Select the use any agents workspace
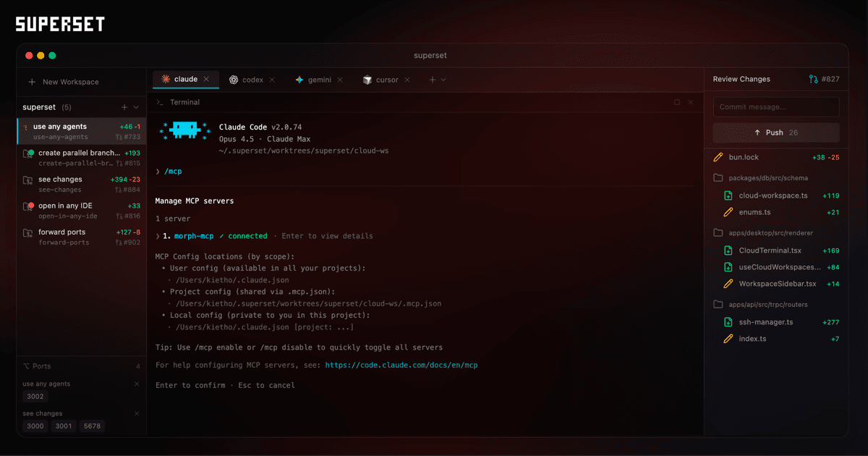The height and width of the screenshot is (456, 868). tap(82, 131)
